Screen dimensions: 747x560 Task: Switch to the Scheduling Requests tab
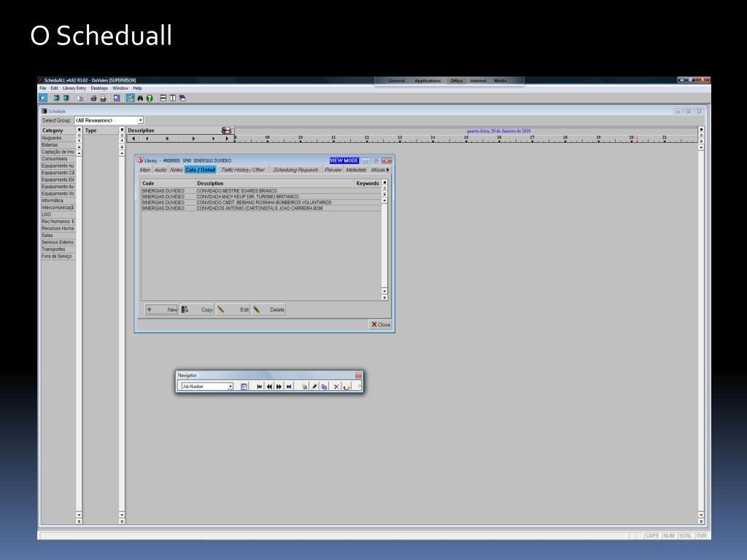click(295, 170)
